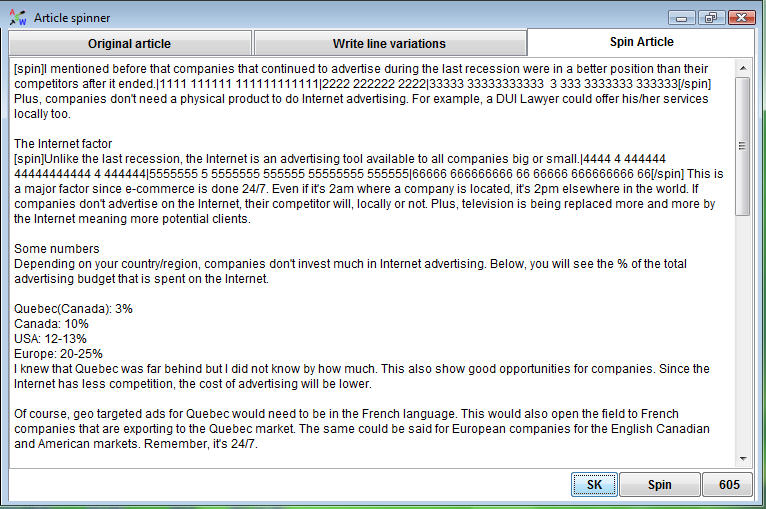The image size is (766, 509).
Task: Select the Spin Article tab
Action: (x=641, y=42)
